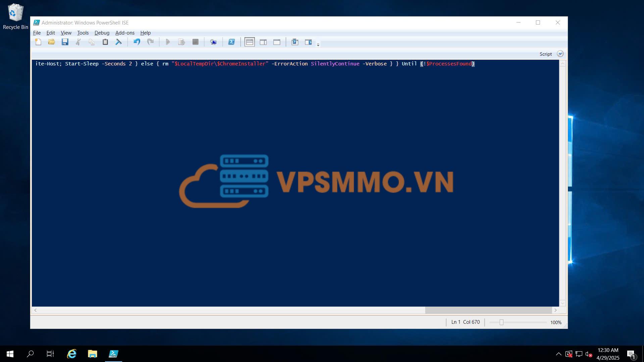Click the 100% zoom level text

[x=556, y=322]
